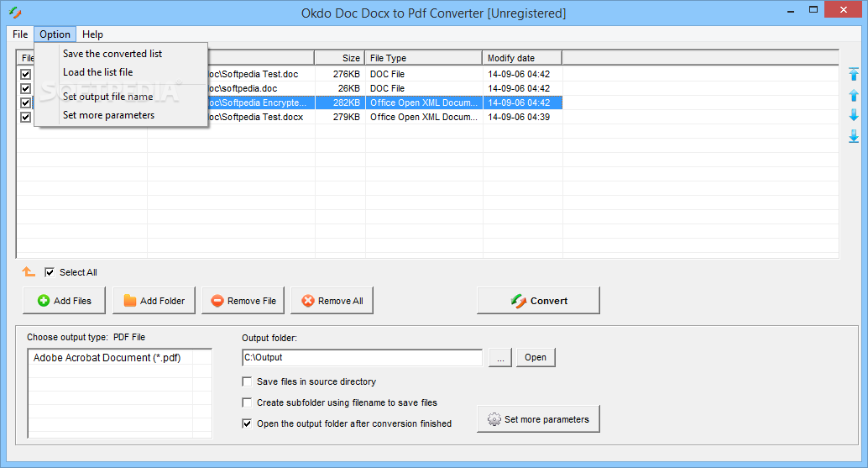The width and height of the screenshot is (868, 468).
Task: Click the Remove File button
Action: [x=243, y=301]
